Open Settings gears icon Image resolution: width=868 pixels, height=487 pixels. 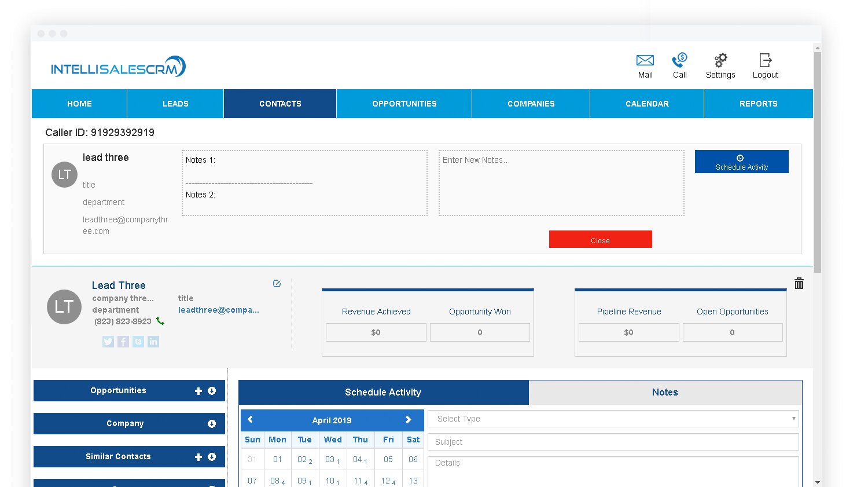(720, 61)
